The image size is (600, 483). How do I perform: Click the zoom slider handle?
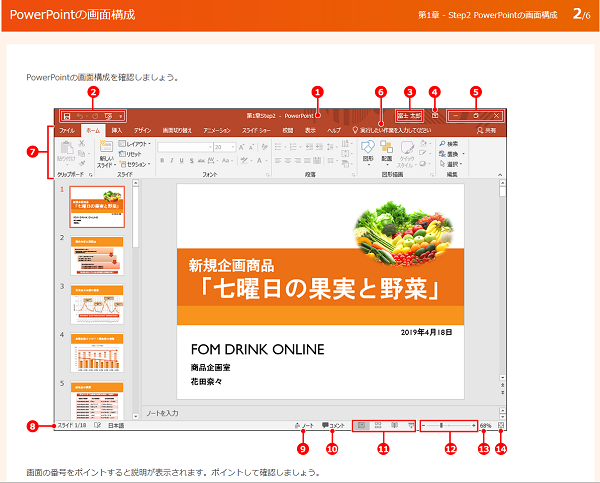[441, 425]
